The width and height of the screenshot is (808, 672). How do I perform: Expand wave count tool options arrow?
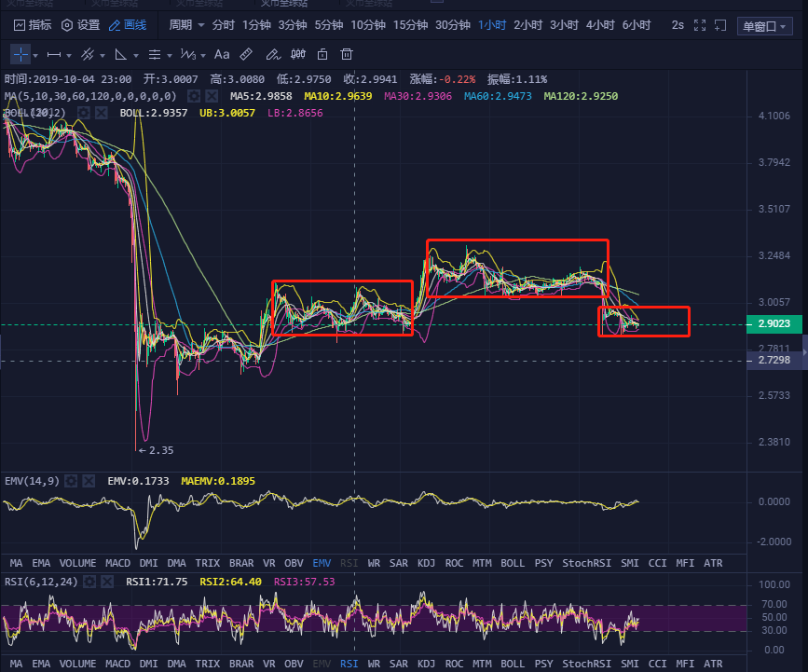point(203,55)
